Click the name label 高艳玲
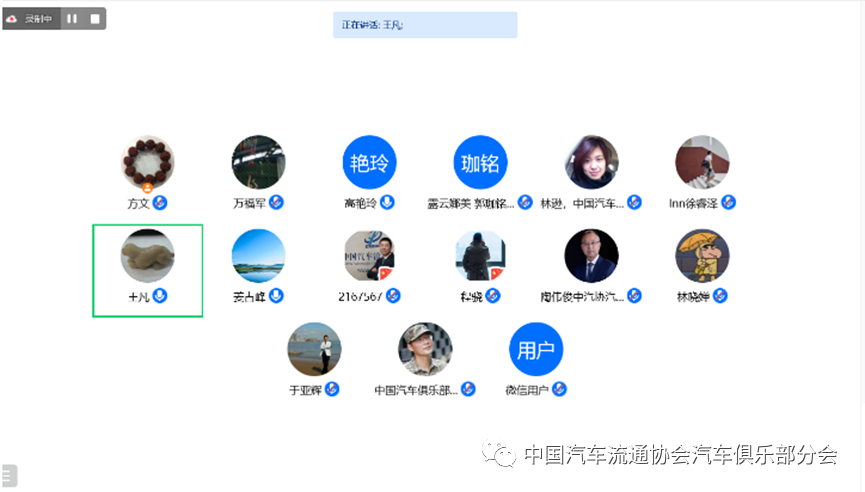The image size is (865, 492). [360, 204]
